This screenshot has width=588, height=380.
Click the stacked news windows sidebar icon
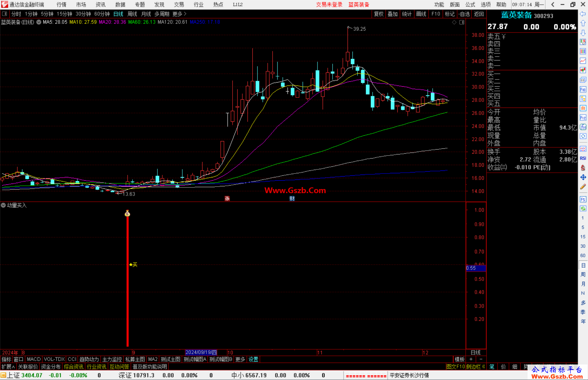(583, 80)
